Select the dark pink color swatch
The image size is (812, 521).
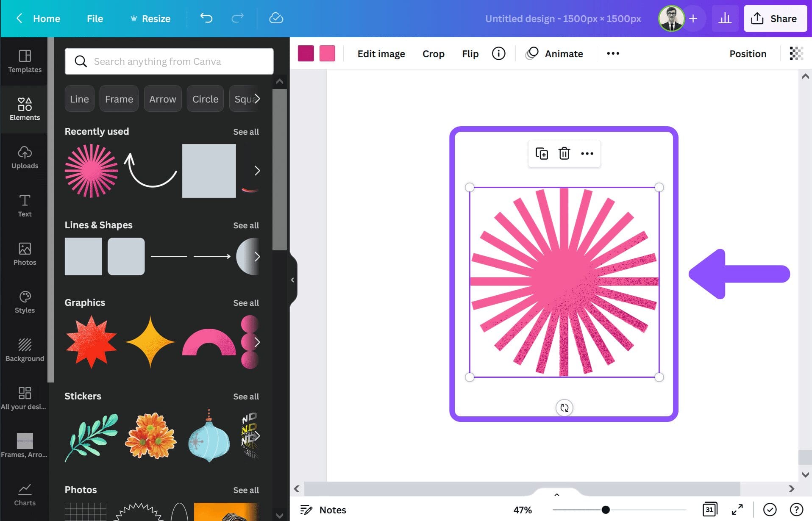(306, 53)
